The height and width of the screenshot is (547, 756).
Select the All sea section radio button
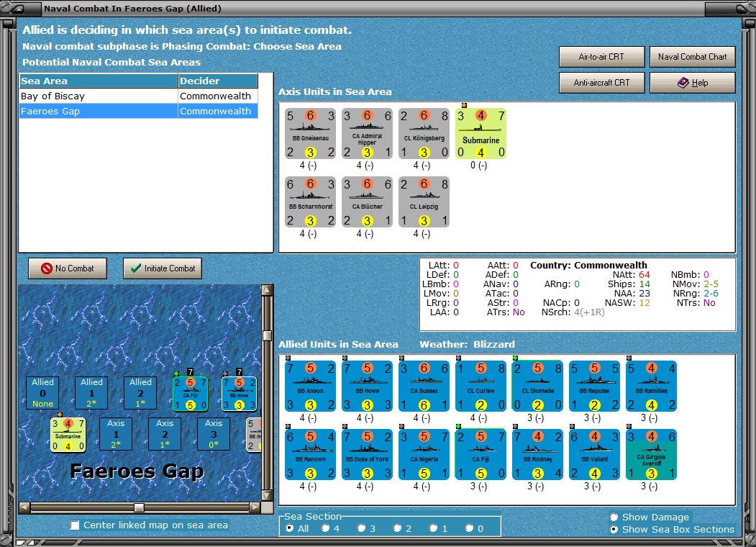pyautogui.click(x=289, y=528)
